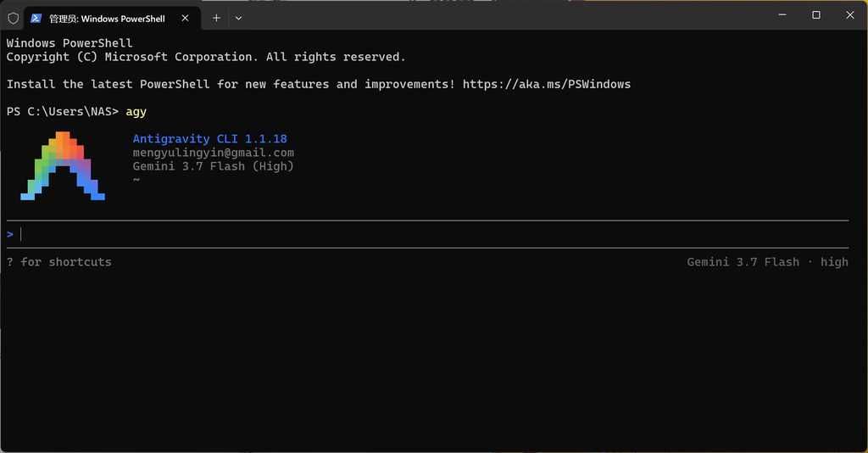Click the blue '>' prompt chevron
Image resolution: width=868 pixels, height=453 pixels.
coord(10,234)
